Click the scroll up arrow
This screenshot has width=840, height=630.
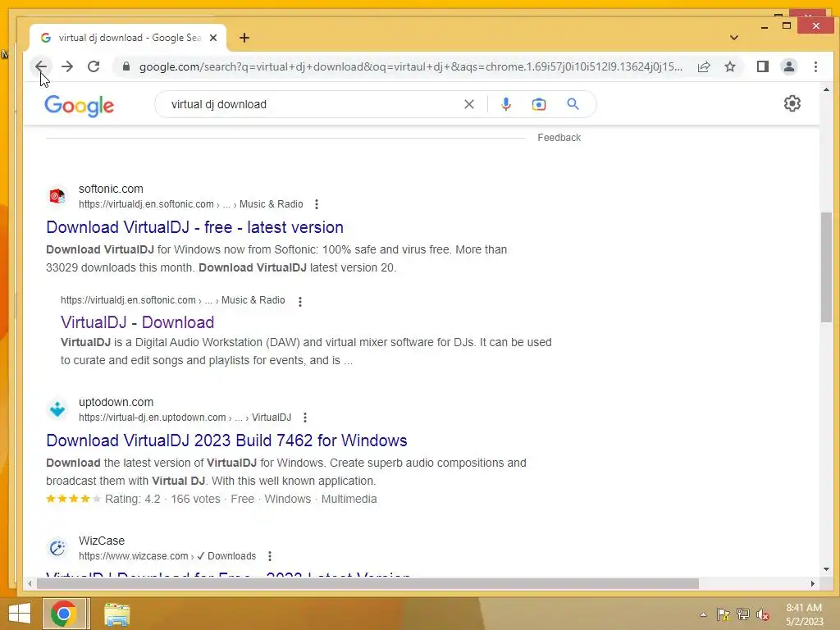click(x=826, y=90)
